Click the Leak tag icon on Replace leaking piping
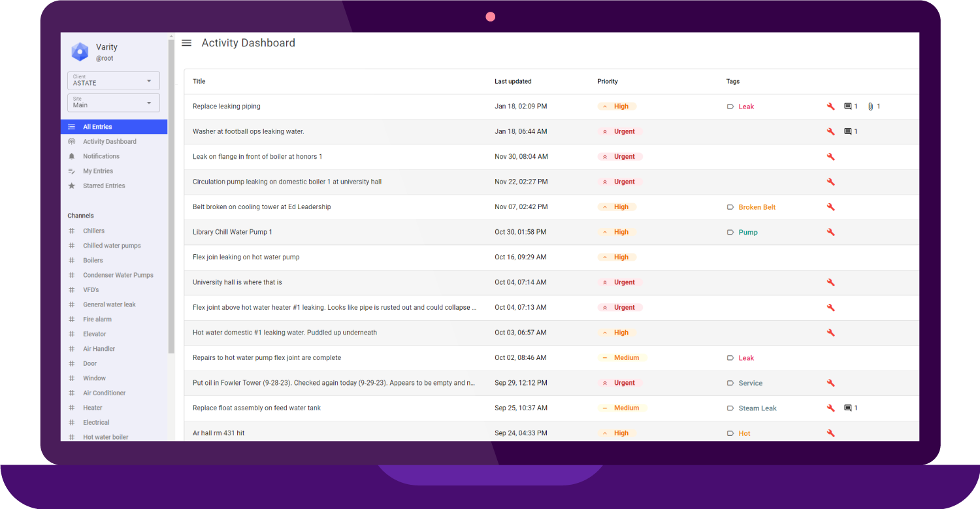Viewport: 980px width, 509px height. click(x=730, y=107)
